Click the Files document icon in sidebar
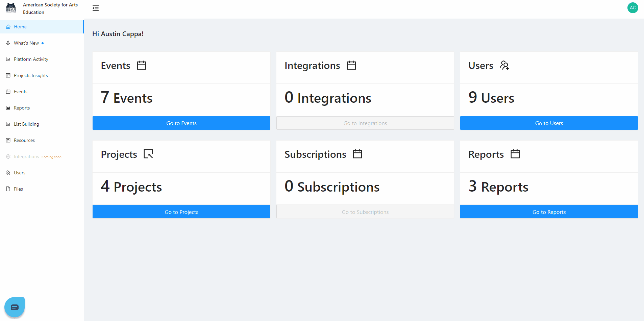Screen dimensions: 644x321 pos(8,189)
